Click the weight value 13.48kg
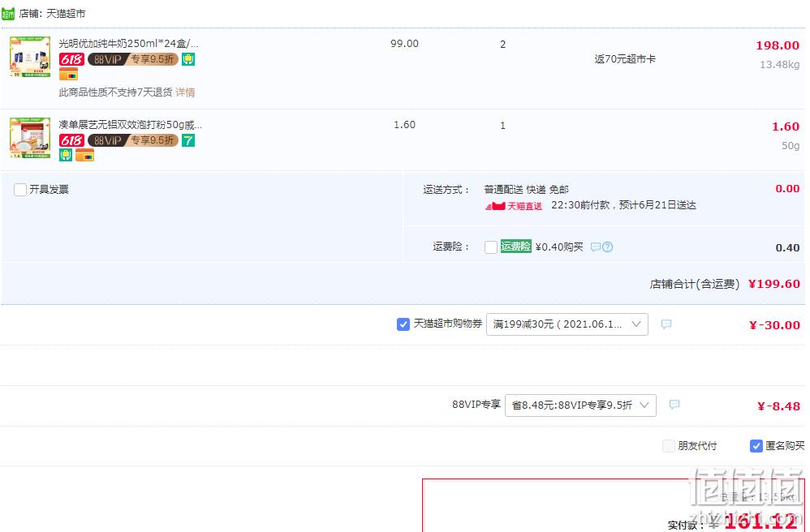 tap(779, 65)
